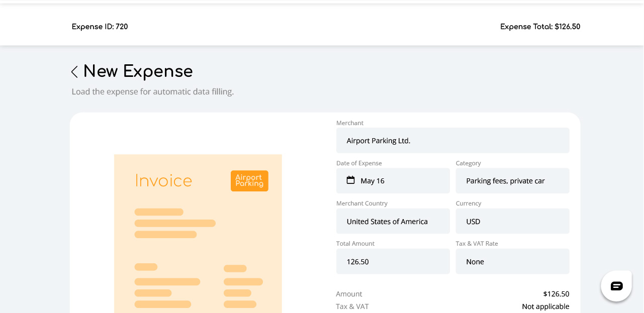Image resolution: width=644 pixels, height=313 pixels.
Task: Click the calendar icon in Date of Expense
Action: pyautogui.click(x=350, y=180)
